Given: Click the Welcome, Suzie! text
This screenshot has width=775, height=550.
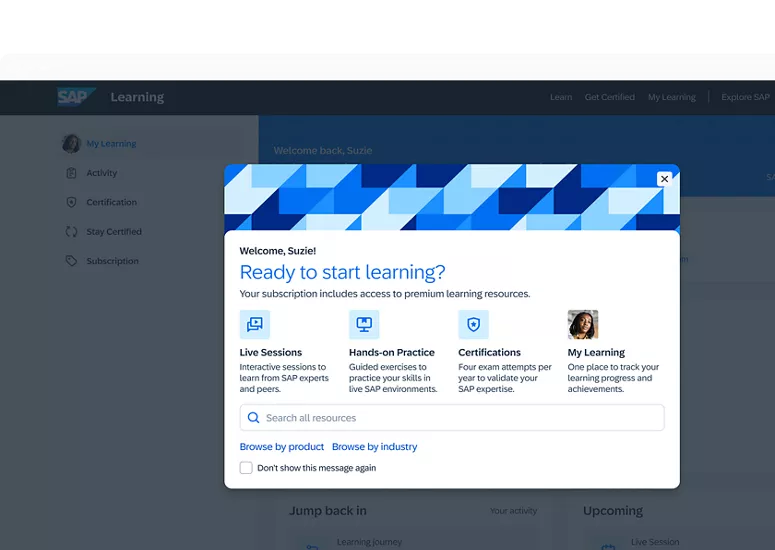Looking at the screenshot, I should 278,251.
